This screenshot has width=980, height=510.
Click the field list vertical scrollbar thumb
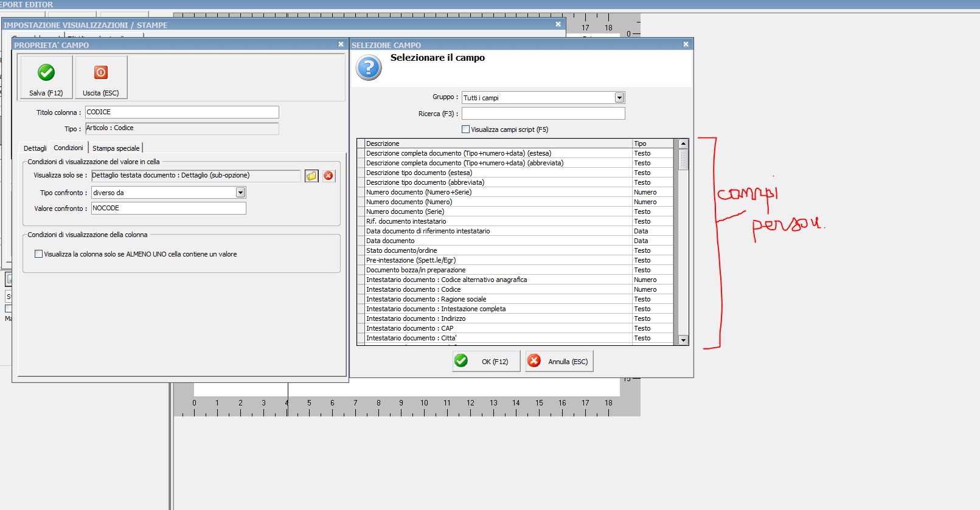683,160
